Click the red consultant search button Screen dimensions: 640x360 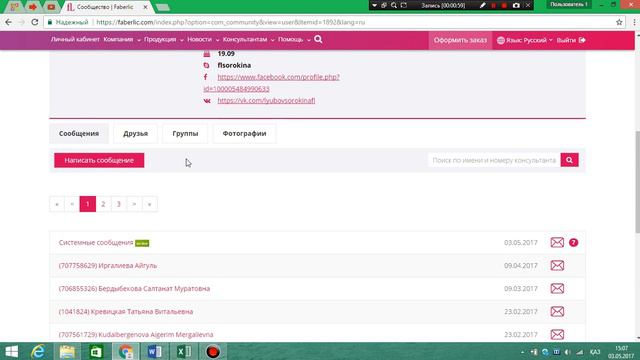(569, 160)
